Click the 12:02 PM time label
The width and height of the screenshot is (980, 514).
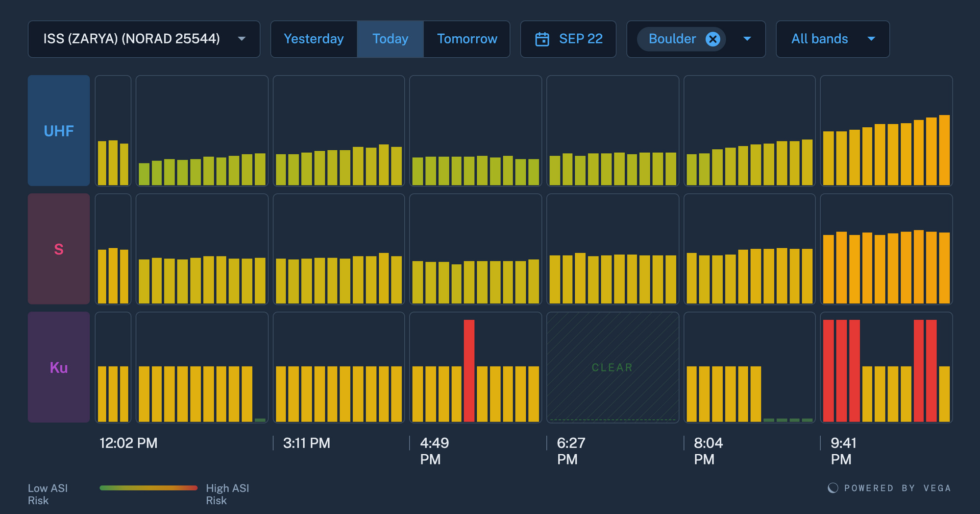128,443
